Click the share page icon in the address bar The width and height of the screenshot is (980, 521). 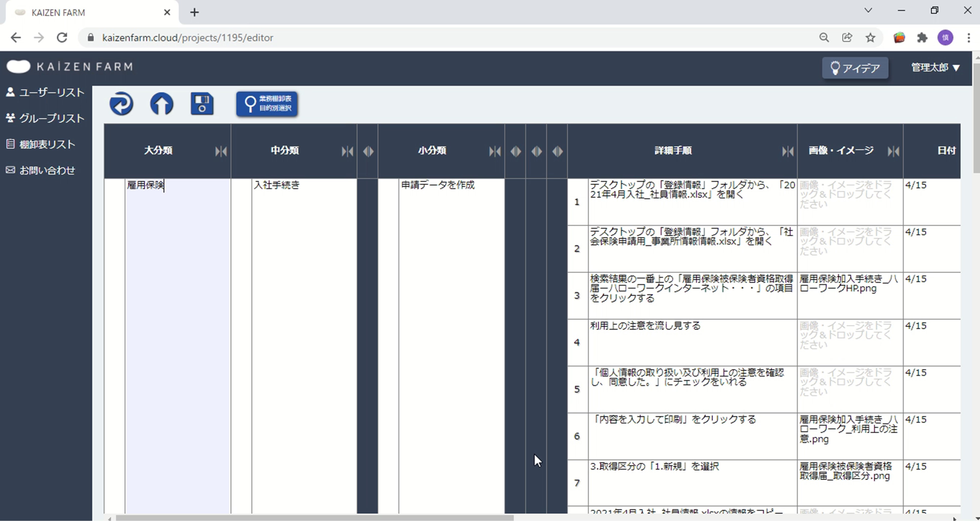(x=847, y=38)
